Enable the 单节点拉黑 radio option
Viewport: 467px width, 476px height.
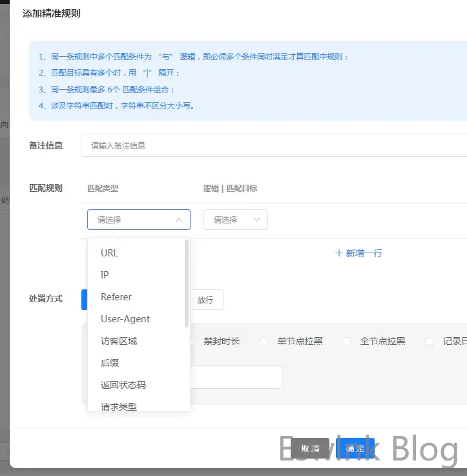264,341
